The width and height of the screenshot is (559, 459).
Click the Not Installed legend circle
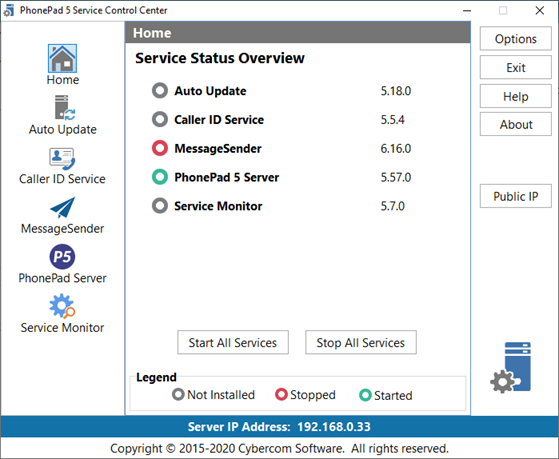(178, 394)
